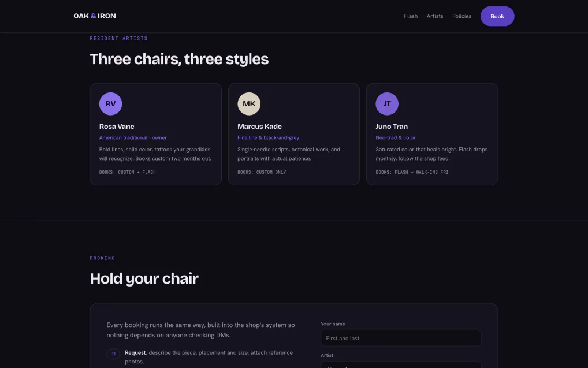Image resolution: width=588 pixels, height=368 pixels.
Task: Focus the Your name input field
Action: [400, 338]
